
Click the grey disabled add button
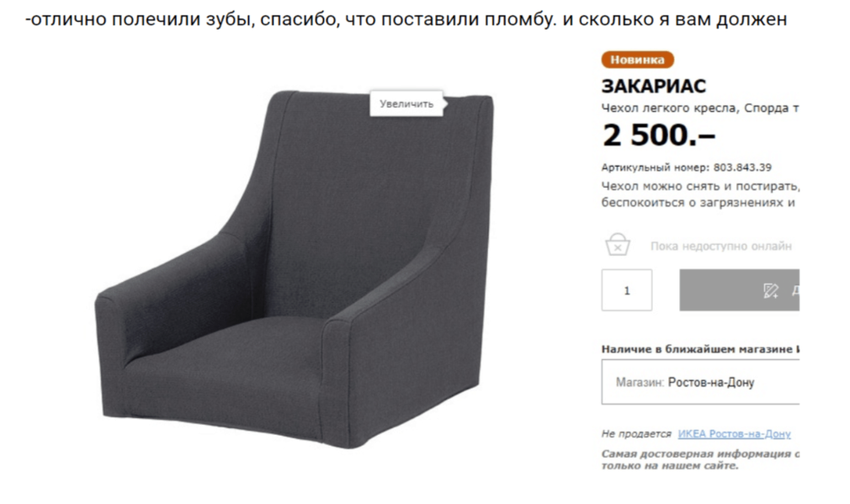click(740, 290)
